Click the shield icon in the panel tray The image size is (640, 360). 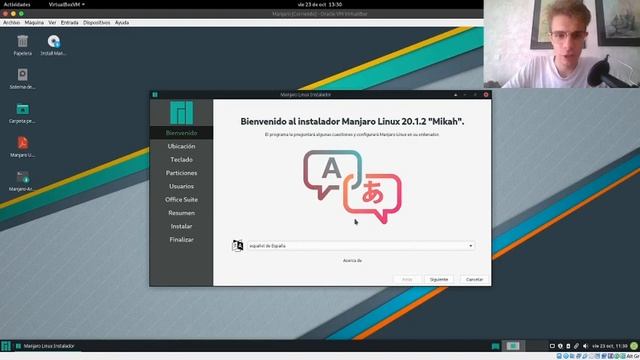click(560, 346)
